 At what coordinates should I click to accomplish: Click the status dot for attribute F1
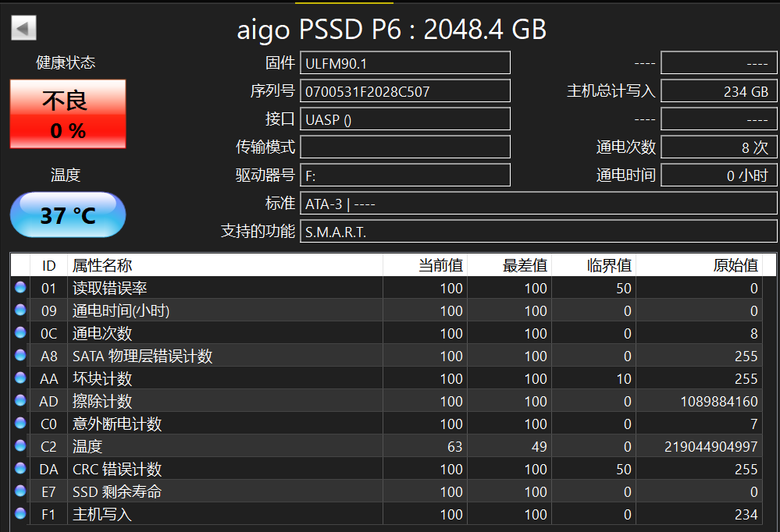pyautogui.click(x=20, y=513)
